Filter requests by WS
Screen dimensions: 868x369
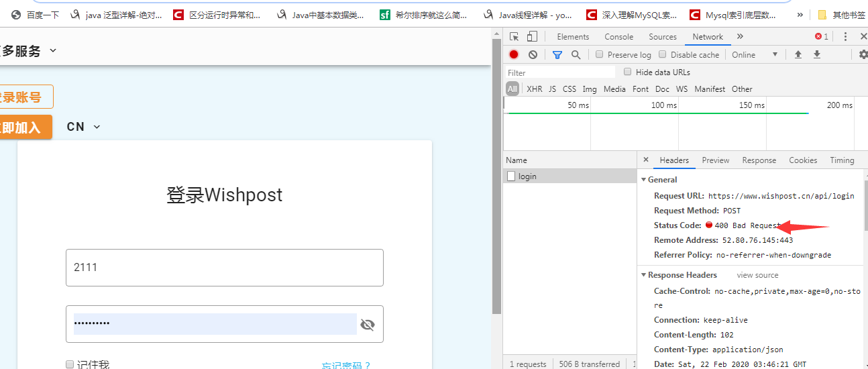[682, 89]
